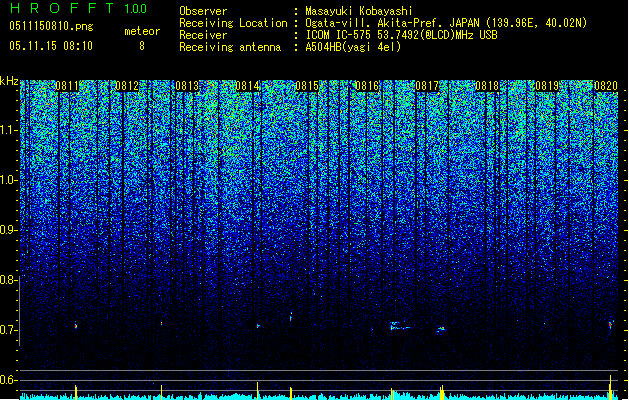Click the date stamp 05.11.15 08:10
This screenshot has width=629, height=400.
point(51,46)
